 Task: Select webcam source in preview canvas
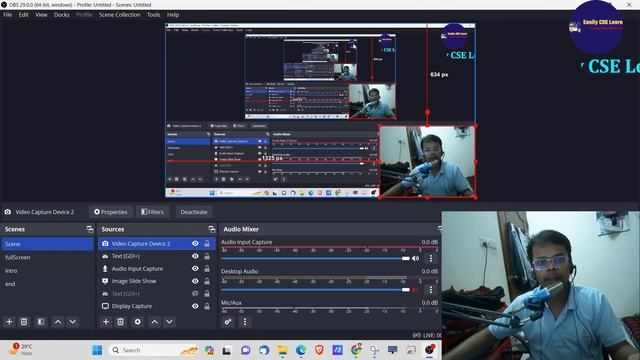point(427,162)
